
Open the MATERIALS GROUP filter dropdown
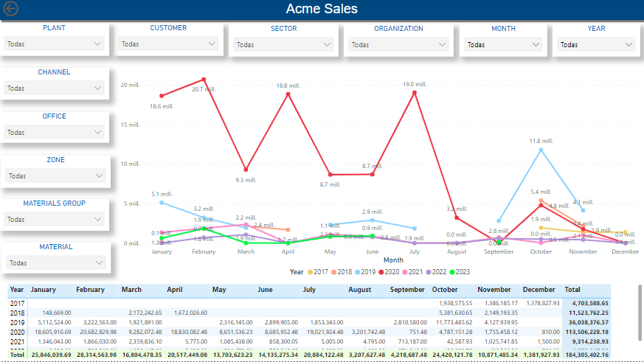pyautogui.click(x=54, y=220)
